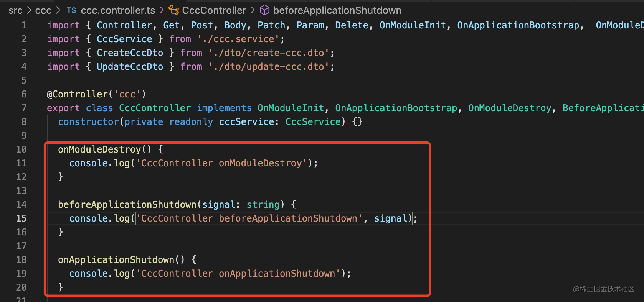Click the class symbol icon before CccController
644x302 pixels.
[x=174, y=10]
